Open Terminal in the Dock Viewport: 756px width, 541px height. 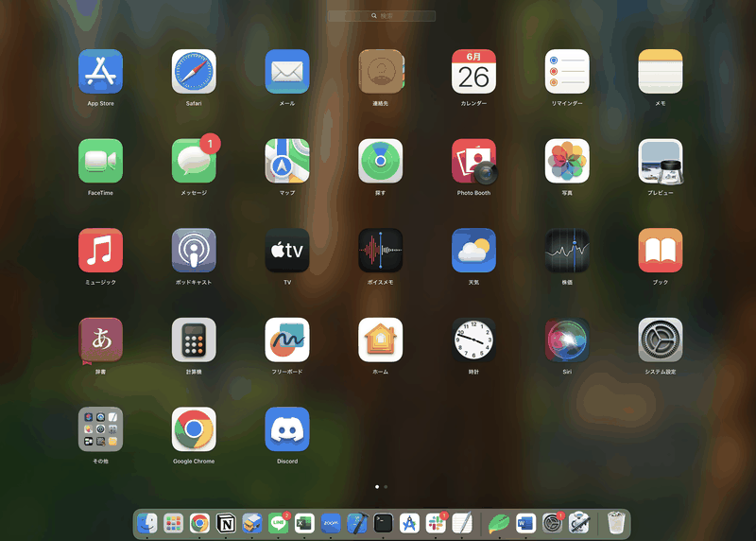(x=384, y=523)
